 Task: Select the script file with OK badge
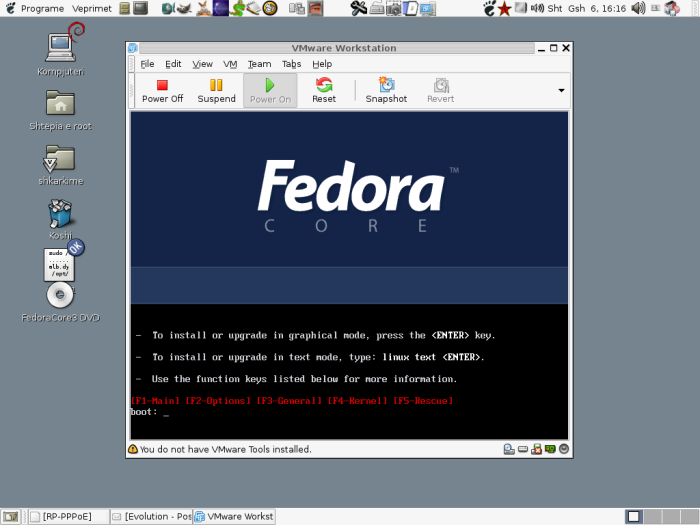(x=59, y=265)
